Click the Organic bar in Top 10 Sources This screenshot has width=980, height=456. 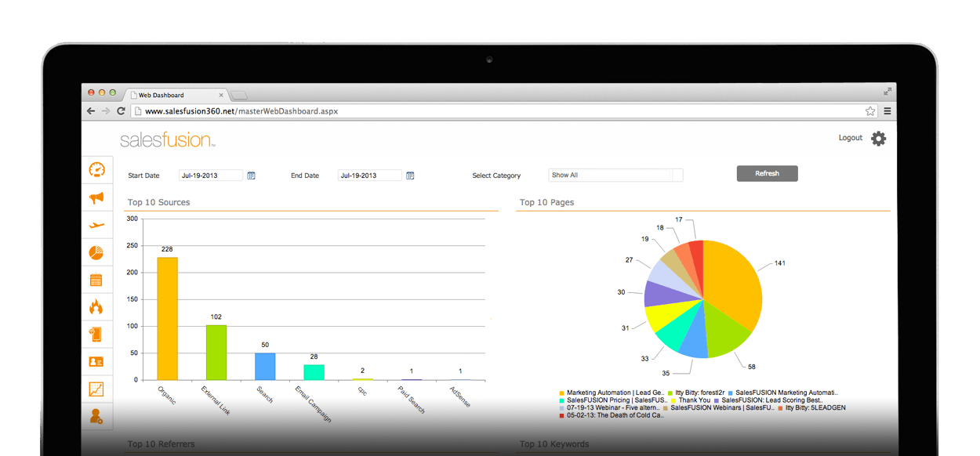pyautogui.click(x=168, y=318)
